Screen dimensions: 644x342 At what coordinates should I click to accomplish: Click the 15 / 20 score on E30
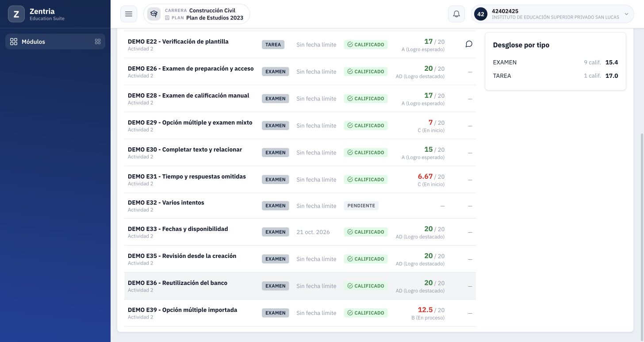(x=434, y=150)
